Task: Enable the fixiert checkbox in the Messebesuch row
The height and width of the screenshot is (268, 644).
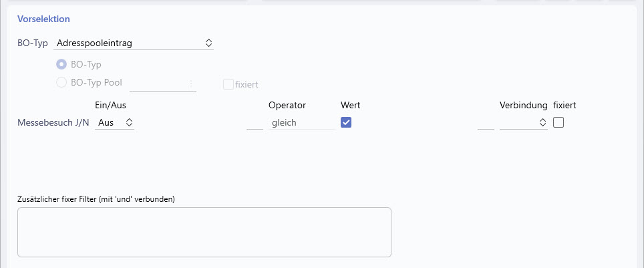Action: click(558, 122)
